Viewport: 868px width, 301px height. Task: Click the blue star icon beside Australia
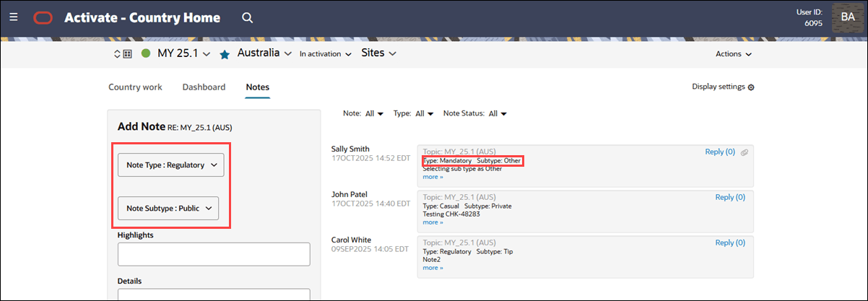pyautogui.click(x=225, y=54)
